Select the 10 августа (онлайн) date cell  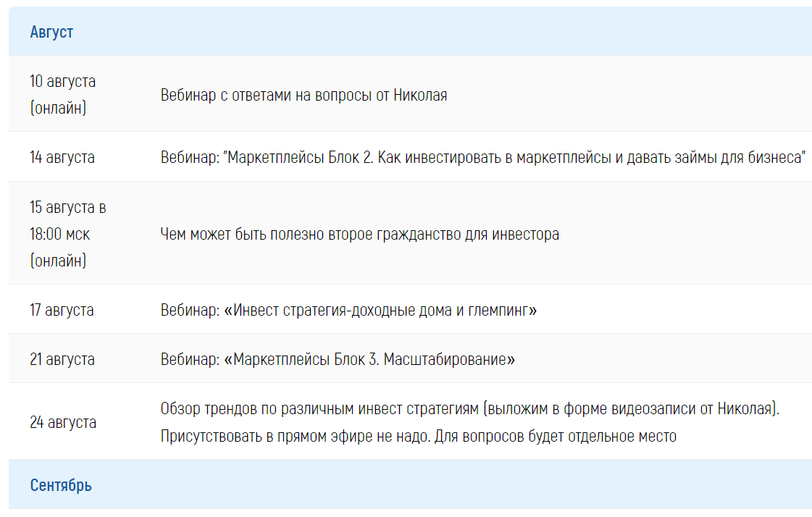[63, 94]
